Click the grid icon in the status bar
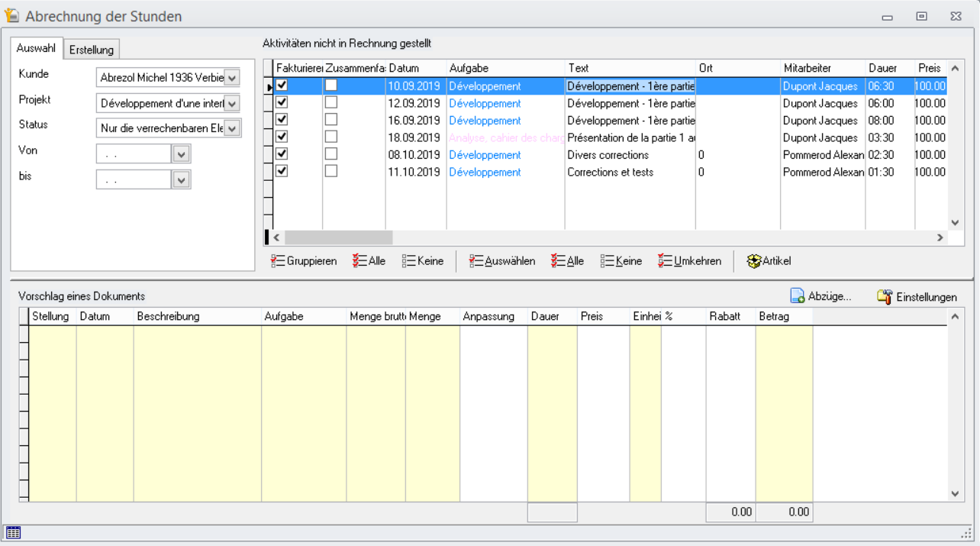The width and height of the screenshot is (980, 546). [x=12, y=532]
